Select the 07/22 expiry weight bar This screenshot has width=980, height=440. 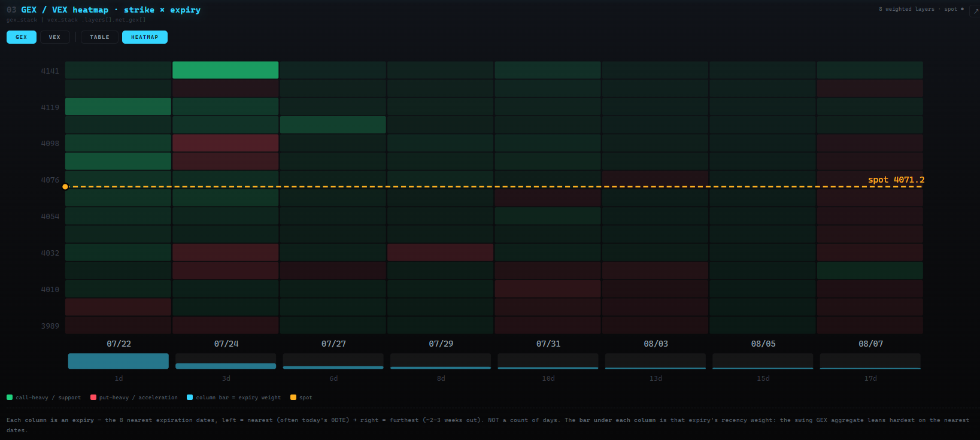(x=119, y=361)
